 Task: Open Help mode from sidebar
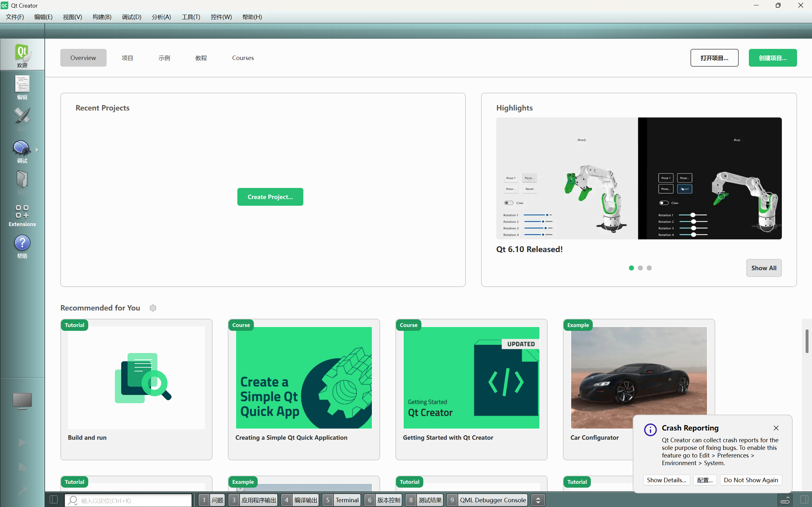22,246
